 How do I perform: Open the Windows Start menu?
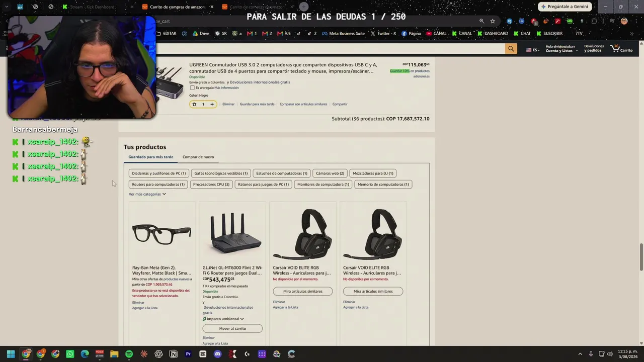tap(11, 354)
